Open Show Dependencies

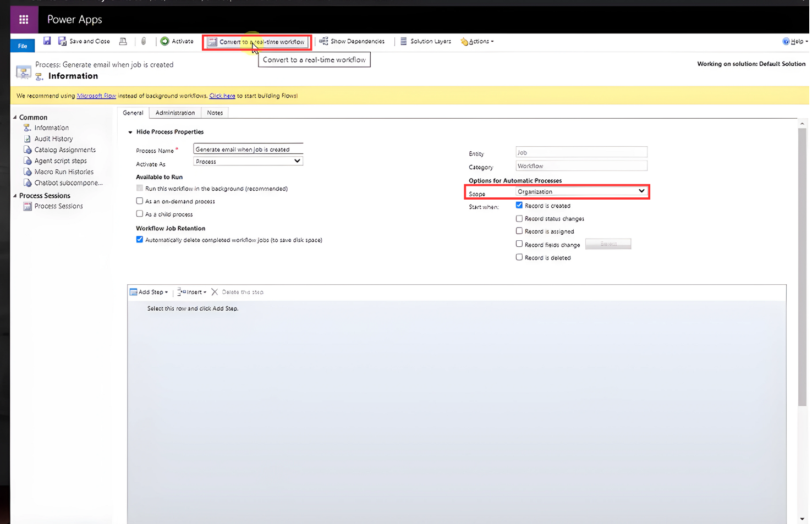pos(352,41)
